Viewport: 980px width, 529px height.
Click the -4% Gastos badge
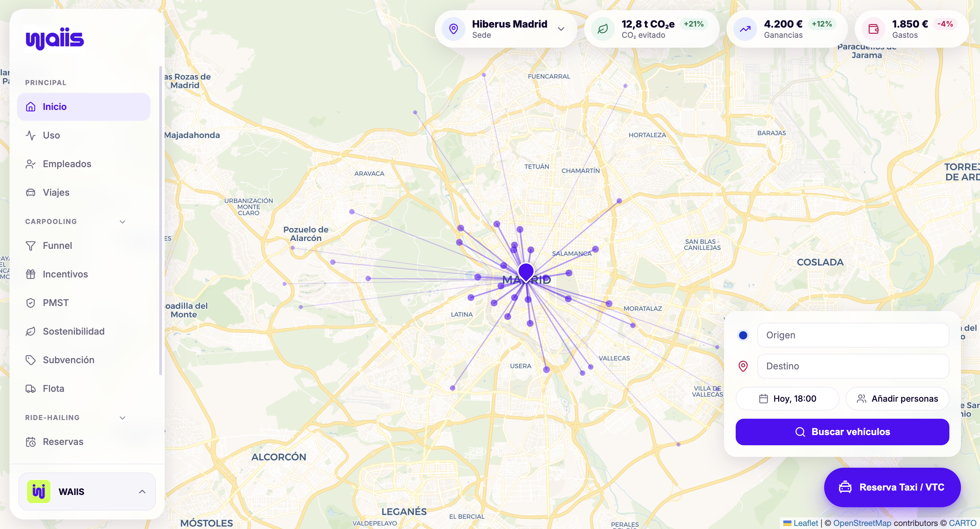pyautogui.click(x=945, y=24)
